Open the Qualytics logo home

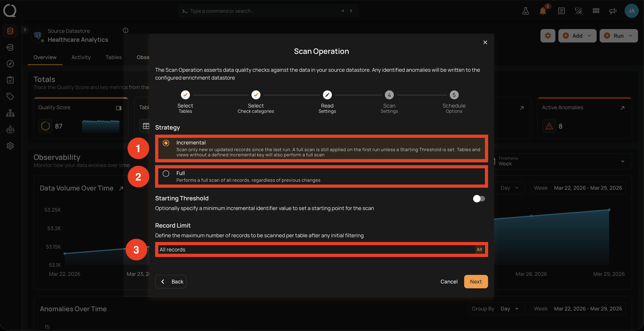pos(10,11)
